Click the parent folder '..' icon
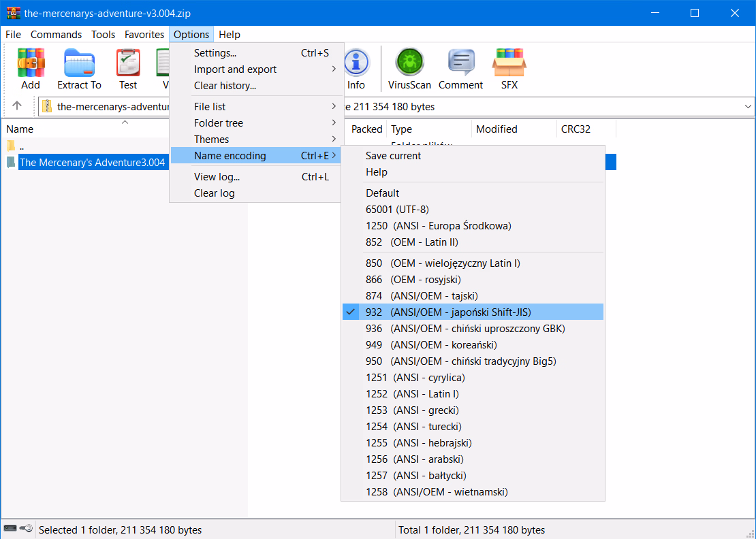The height and width of the screenshot is (539, 756). tap(11, 146)
